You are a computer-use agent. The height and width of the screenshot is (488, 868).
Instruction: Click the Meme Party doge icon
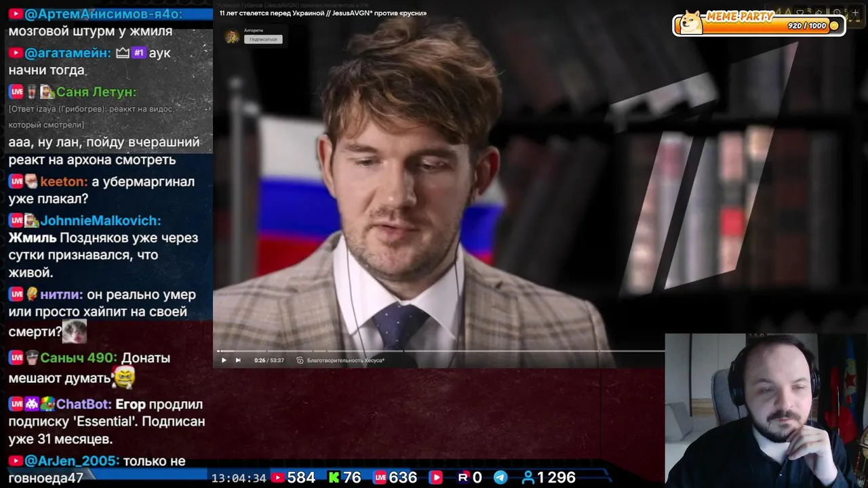tap(691, 22)
